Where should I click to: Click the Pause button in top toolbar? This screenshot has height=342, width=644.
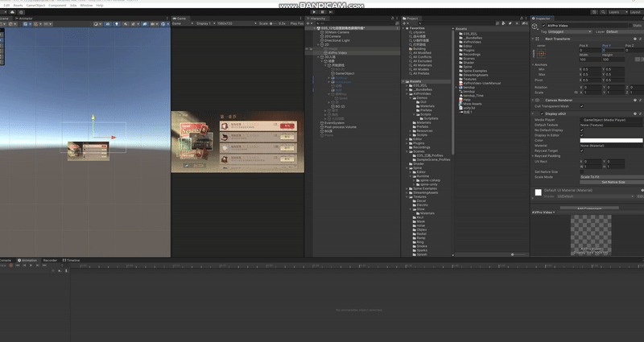click(x=323, y=12)
